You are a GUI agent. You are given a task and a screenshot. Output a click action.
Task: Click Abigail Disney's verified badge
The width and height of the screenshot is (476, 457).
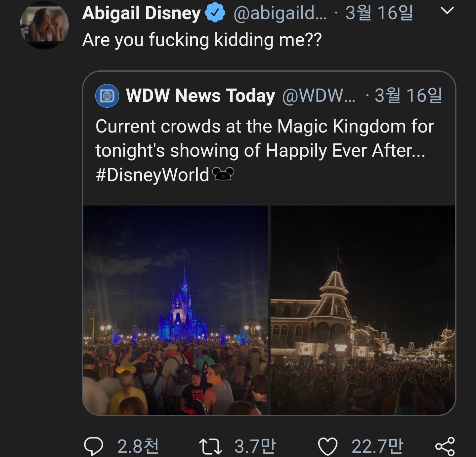(x=215, y=13)
